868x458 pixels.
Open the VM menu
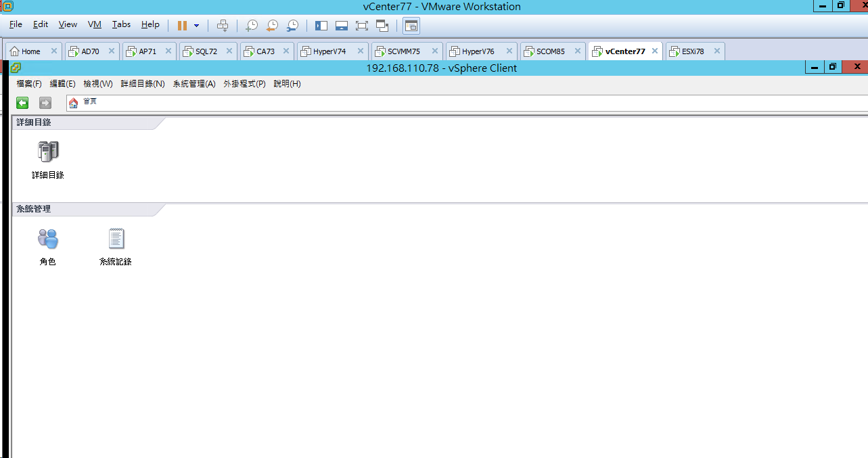click(x=95, y=24)
